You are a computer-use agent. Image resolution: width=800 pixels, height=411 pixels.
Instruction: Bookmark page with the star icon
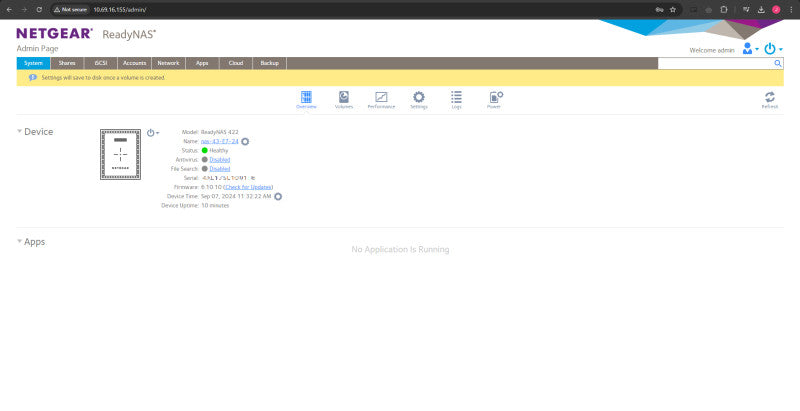coord(673,10)
